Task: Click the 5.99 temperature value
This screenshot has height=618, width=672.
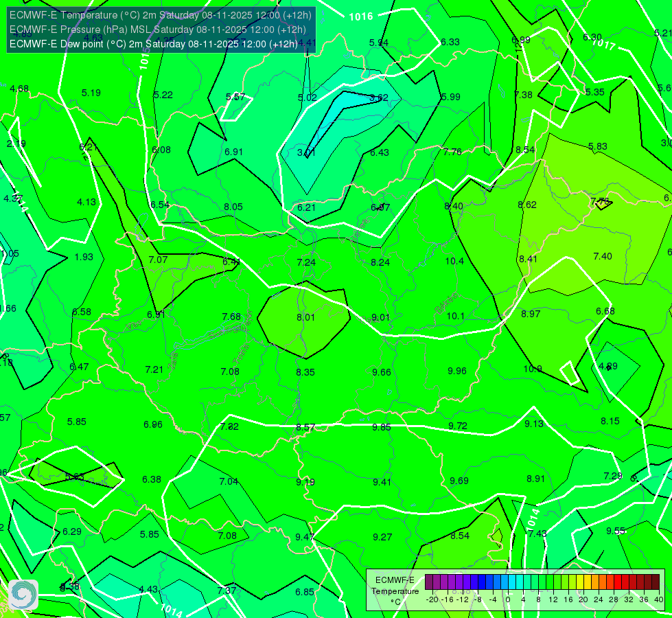Action: 451,97
